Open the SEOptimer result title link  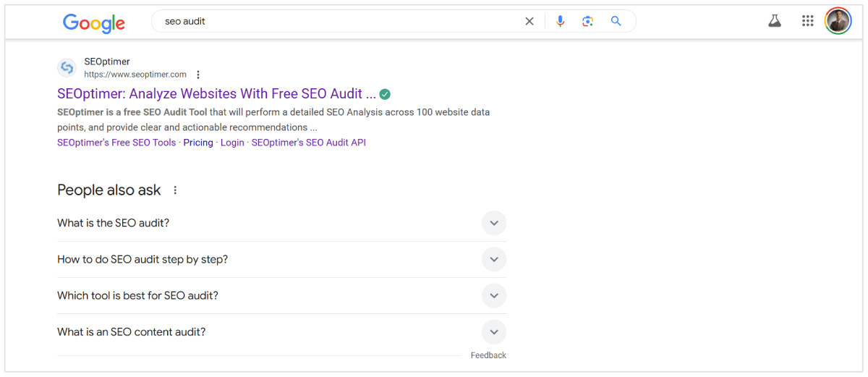click(216, 94)
